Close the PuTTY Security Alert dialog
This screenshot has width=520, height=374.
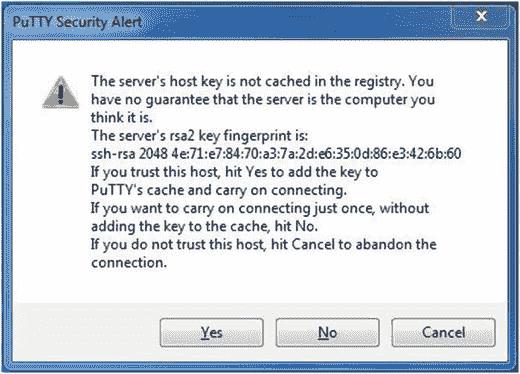(x=481, y=16)
